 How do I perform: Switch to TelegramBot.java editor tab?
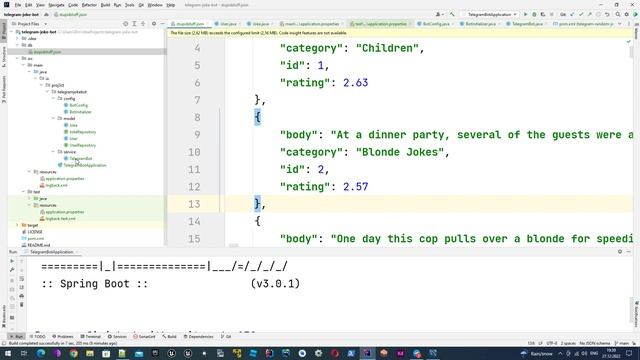(527, 24)
